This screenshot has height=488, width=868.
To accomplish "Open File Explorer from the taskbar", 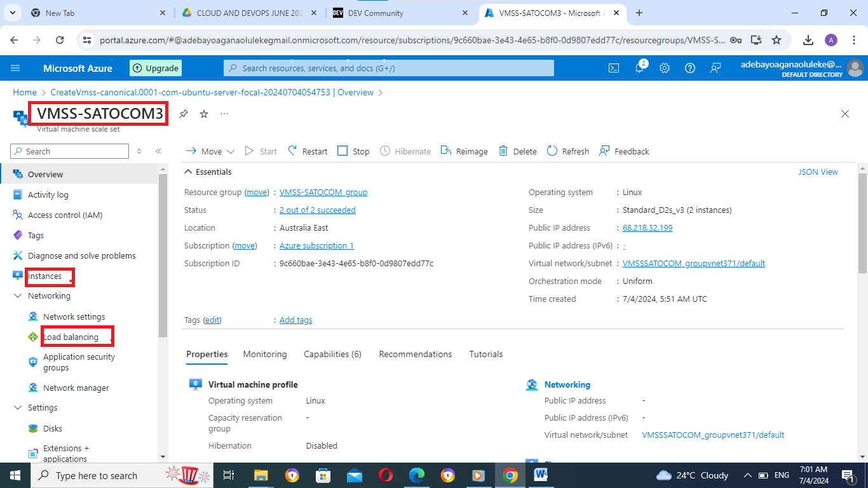I will click(x=261, y=475).
